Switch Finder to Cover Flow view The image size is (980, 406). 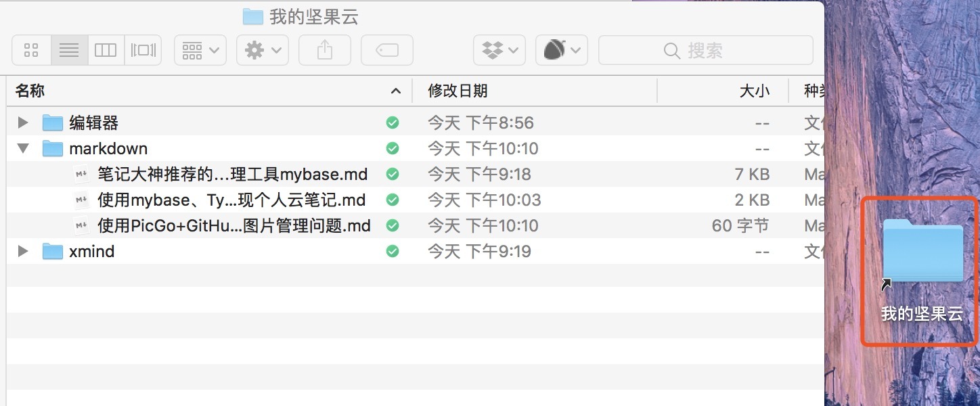[x=143, y=50]
